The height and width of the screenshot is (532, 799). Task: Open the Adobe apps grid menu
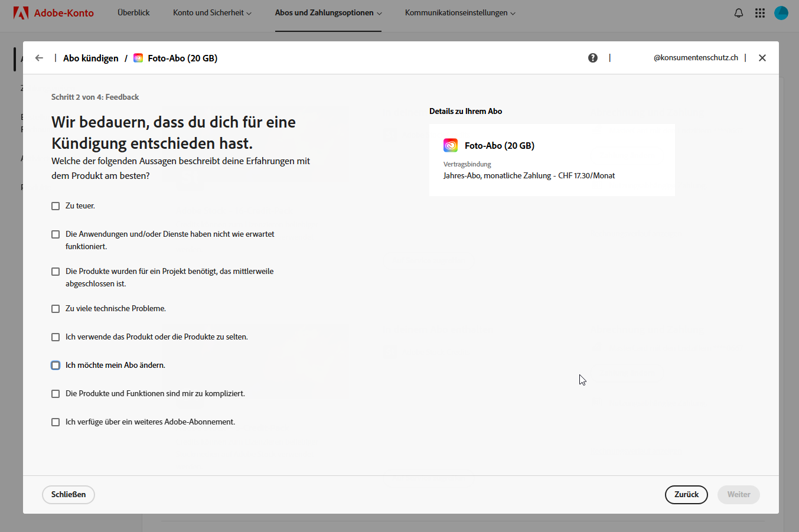tap(760, 13)
